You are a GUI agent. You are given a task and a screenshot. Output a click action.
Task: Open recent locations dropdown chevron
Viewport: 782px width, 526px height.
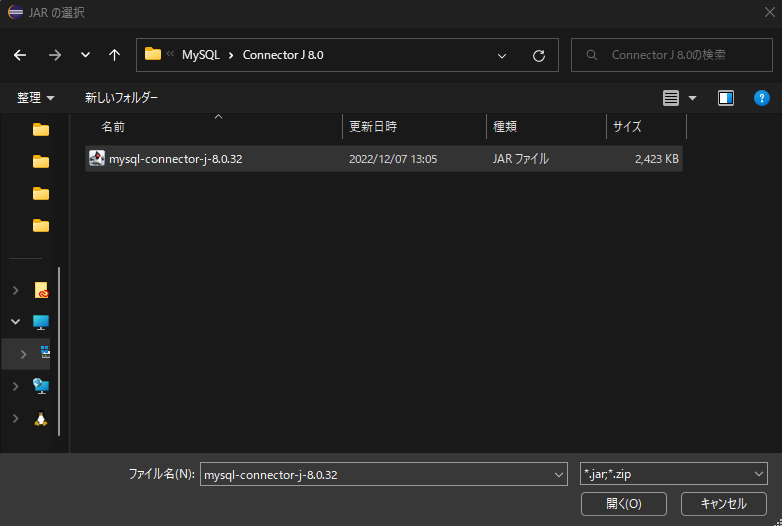point(85,55)
